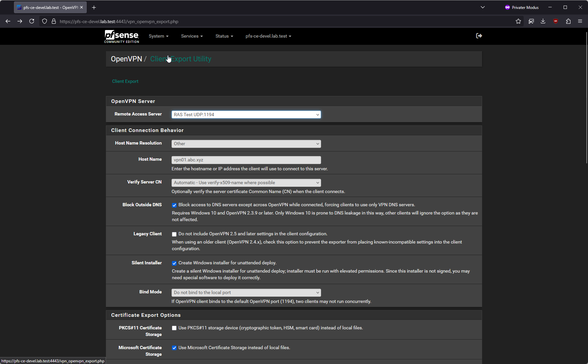Open a new browser tab
The width and height of the screenshot is (588, 364).
point(94,7)
